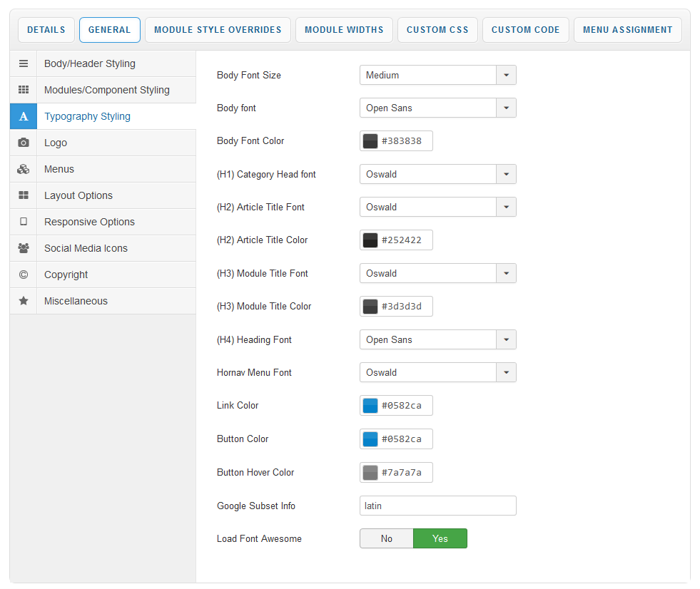Click the people icon for Social Media Icons
This screenshot has height=589, width=700.
pyautogui.click(x=24, y=248)
